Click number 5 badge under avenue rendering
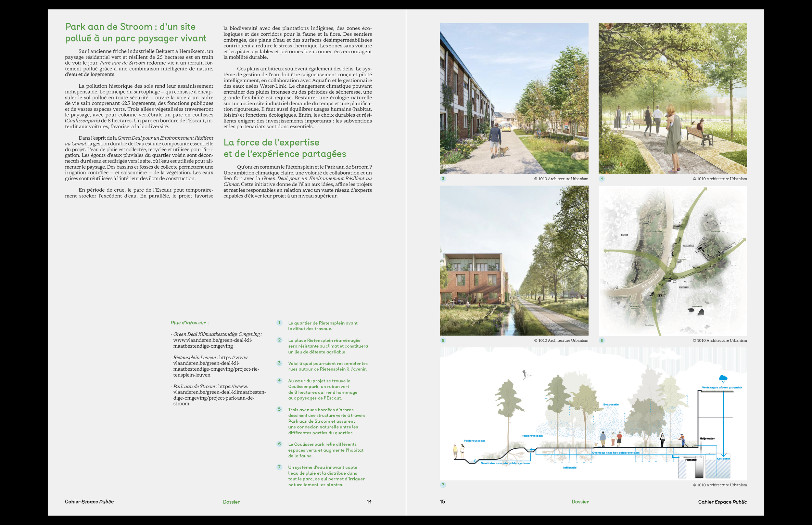Screen dimensions: 812x525 pyautogui.click(x=443, y=340)
